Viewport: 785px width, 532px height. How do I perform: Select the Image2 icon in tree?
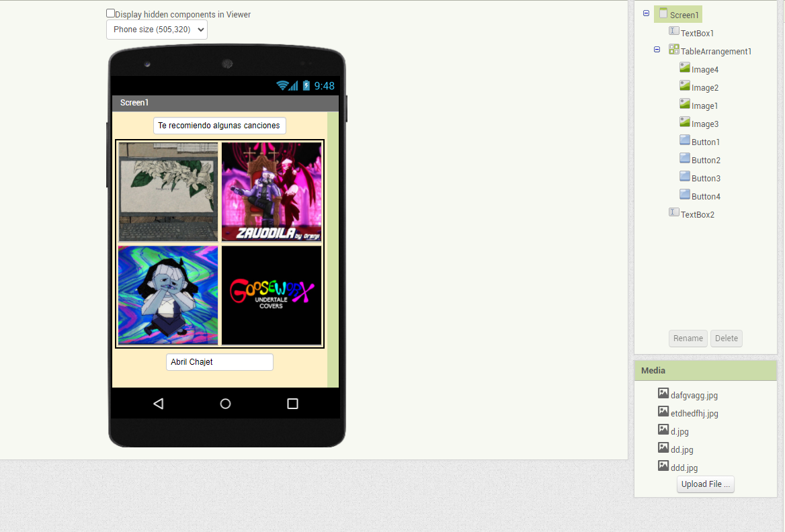tap(684, 85)
